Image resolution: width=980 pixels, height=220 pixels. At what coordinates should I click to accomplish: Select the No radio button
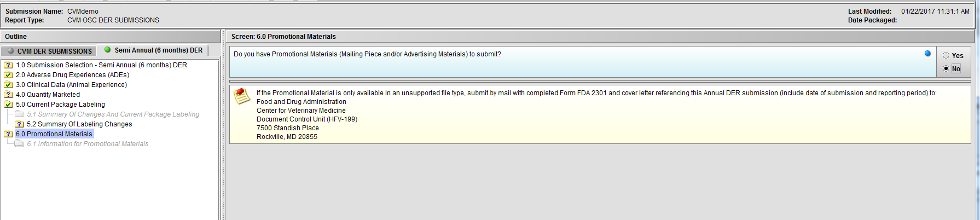click(x=946, y=68)
